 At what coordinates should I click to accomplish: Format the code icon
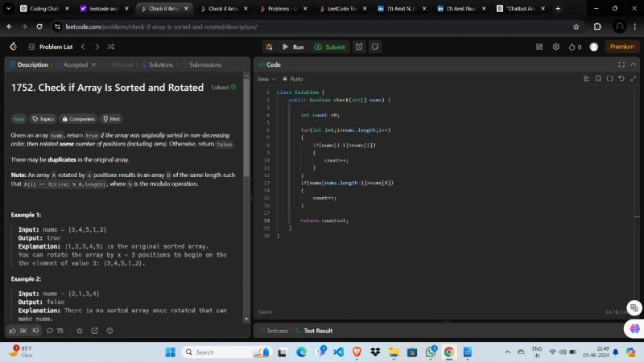[586, 78]
